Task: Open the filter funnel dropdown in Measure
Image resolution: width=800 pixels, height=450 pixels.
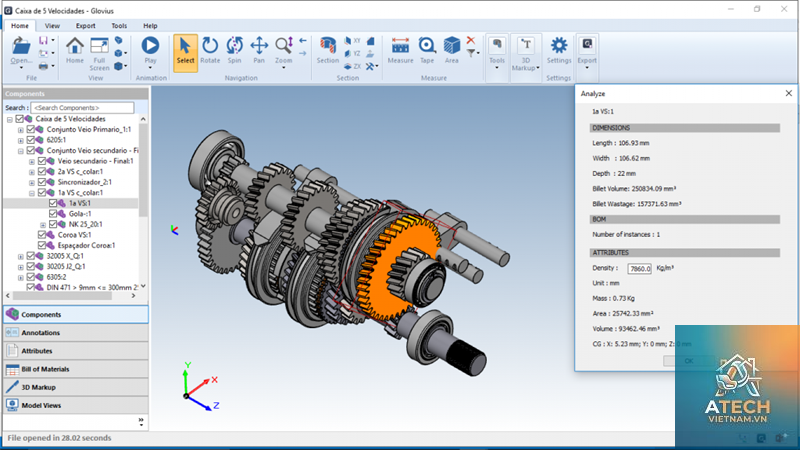Action: tap(472, 53)
